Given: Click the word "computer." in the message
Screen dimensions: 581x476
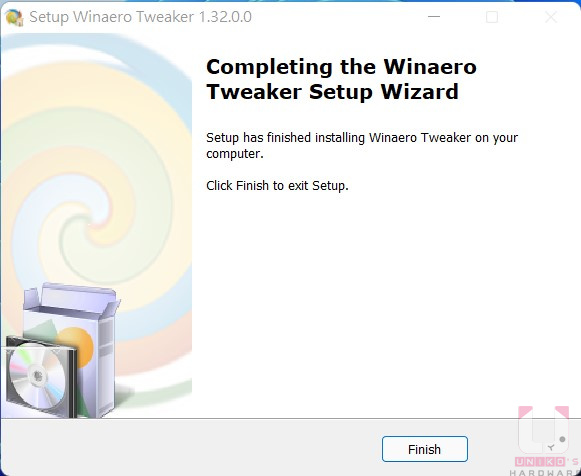Looking at the screenshot, I should pyautogui.click(x=235, y=154).
